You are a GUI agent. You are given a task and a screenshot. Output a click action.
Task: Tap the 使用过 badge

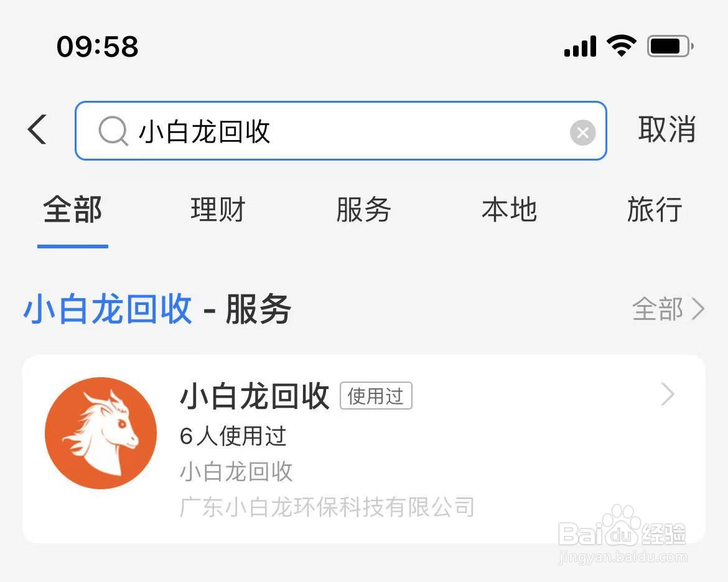pyautogui.click(x=376, y=396)
